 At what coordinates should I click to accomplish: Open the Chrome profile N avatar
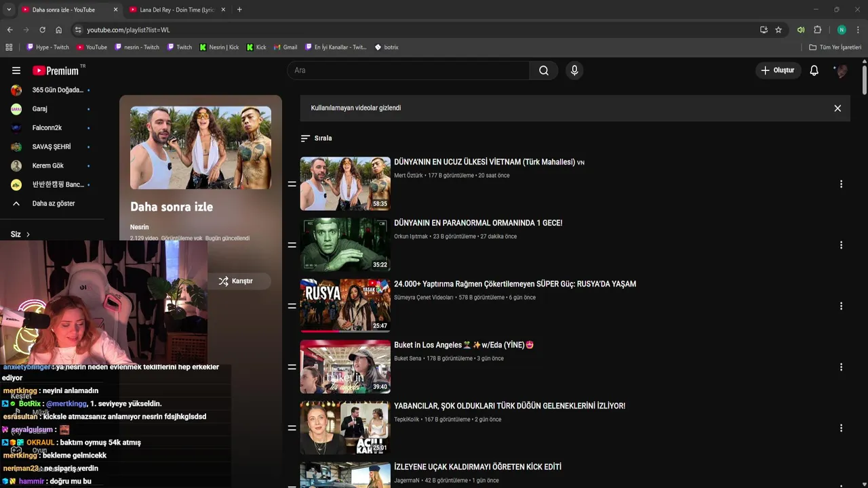pyautogui.click(x=842, y=30)
